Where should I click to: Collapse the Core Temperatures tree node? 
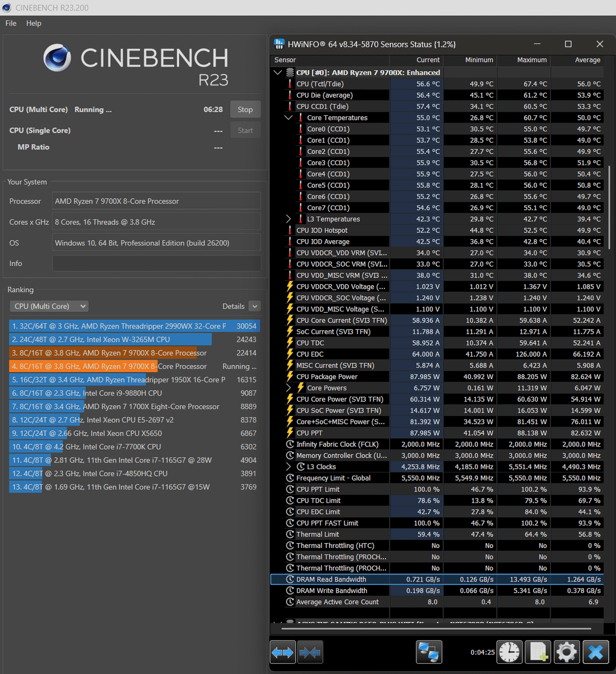(x=289, y=118)
